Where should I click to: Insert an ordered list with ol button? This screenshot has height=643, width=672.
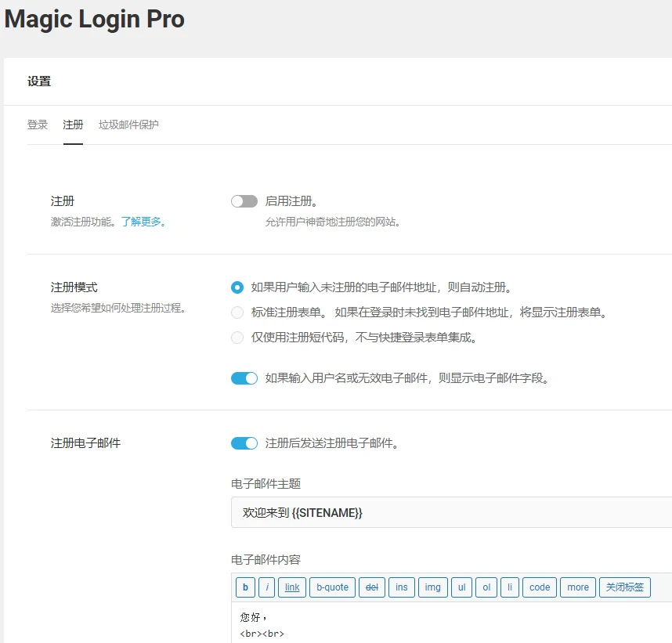coord(487,587)
